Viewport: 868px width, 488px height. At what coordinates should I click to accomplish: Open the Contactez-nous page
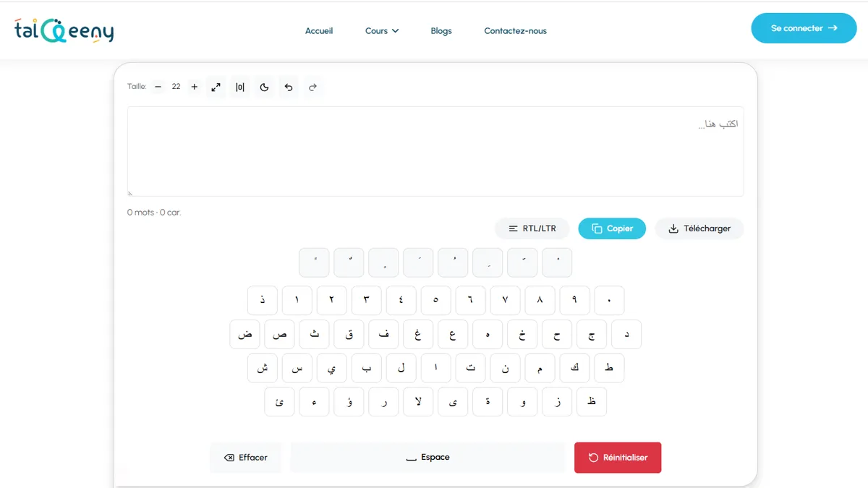(515, 31)
